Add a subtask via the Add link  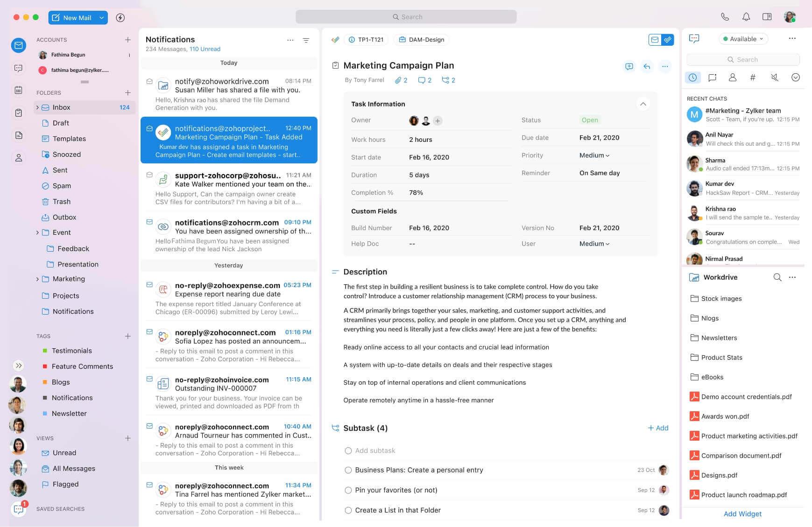[658, 428]
